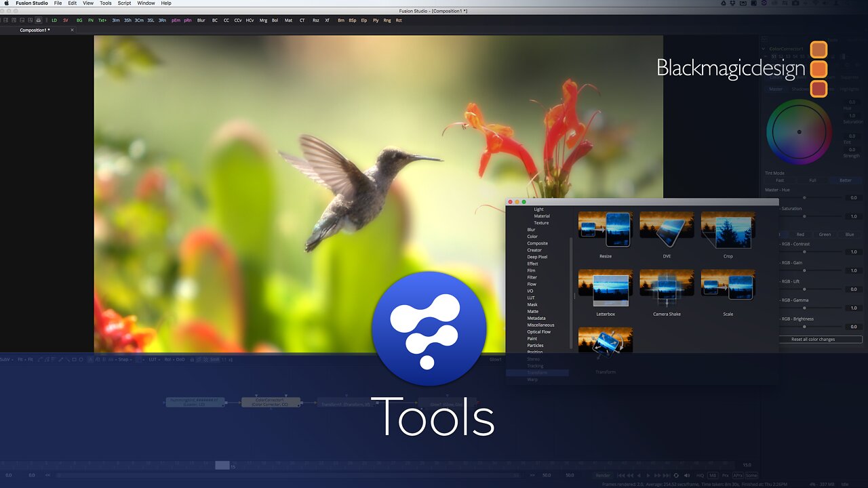868x488 pixels.
Task: Click the 3Cm camera 3D tool
Action: [x=139, y=20]
